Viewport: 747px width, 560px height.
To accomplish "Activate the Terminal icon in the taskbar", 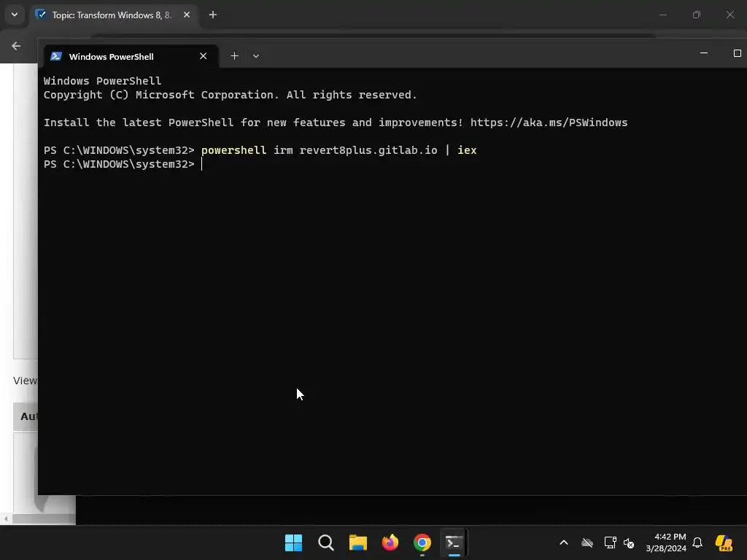I will click(454, 542).
